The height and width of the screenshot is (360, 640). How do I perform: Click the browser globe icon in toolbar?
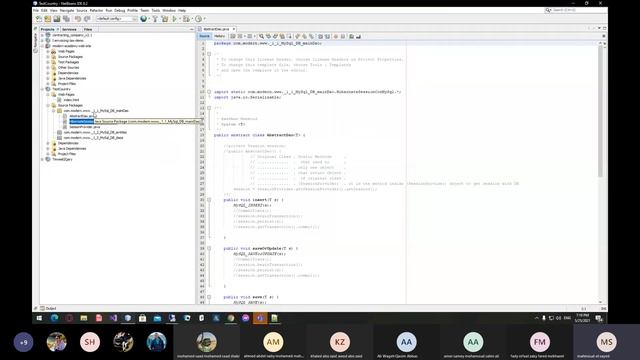144,19
